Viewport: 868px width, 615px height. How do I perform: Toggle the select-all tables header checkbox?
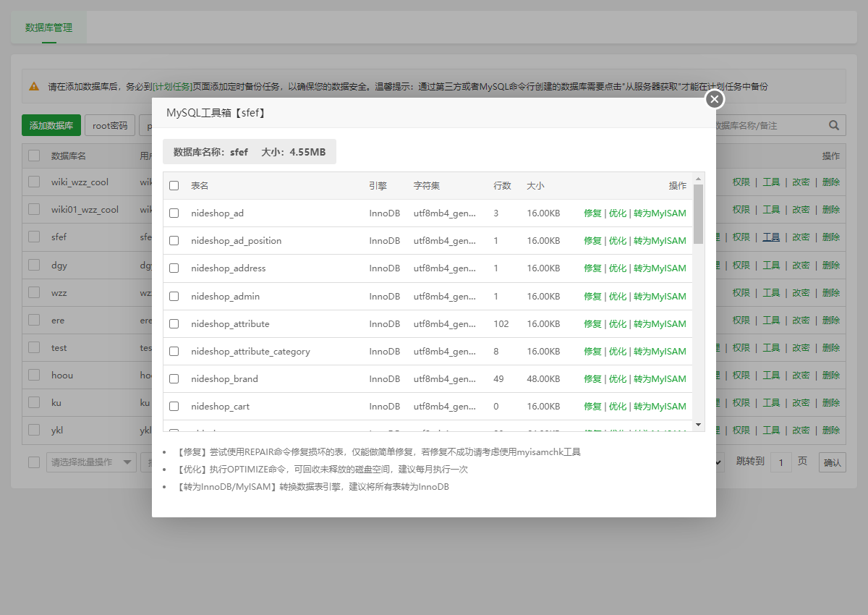click(174, 186)
